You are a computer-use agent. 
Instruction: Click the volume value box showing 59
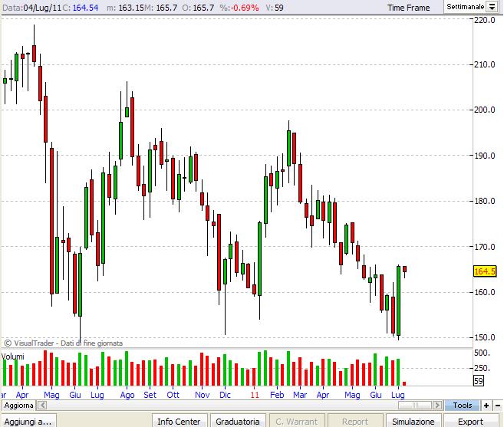click(479, 381)
